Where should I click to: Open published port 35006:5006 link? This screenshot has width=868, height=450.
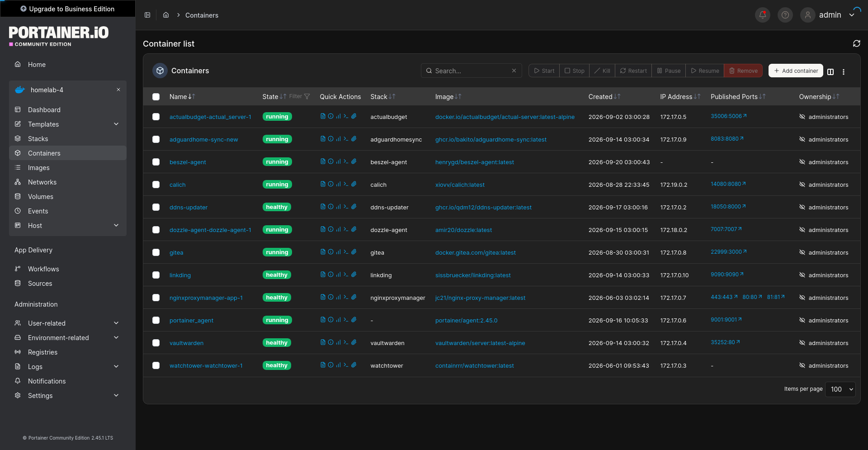pos(729,116)
